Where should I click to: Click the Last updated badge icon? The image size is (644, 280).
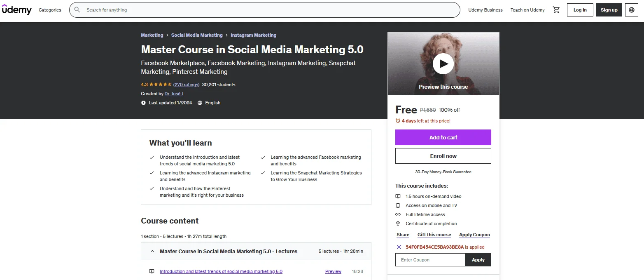[143, 103]
